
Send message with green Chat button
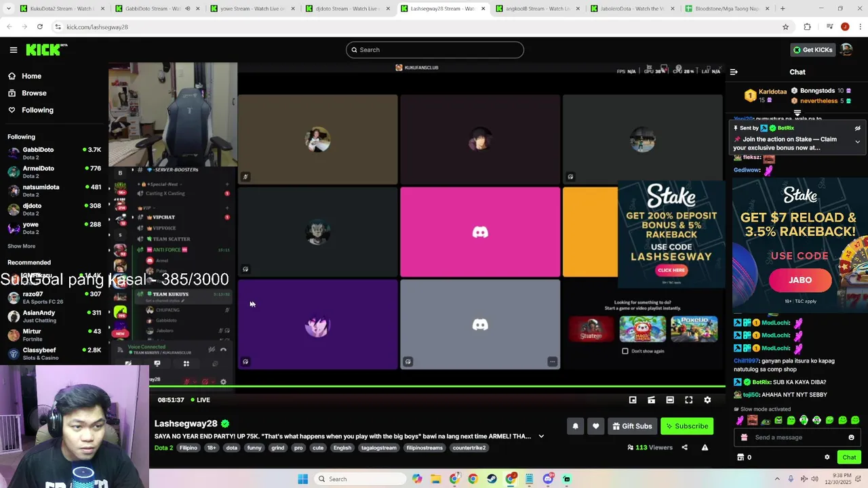pos(849,457)
